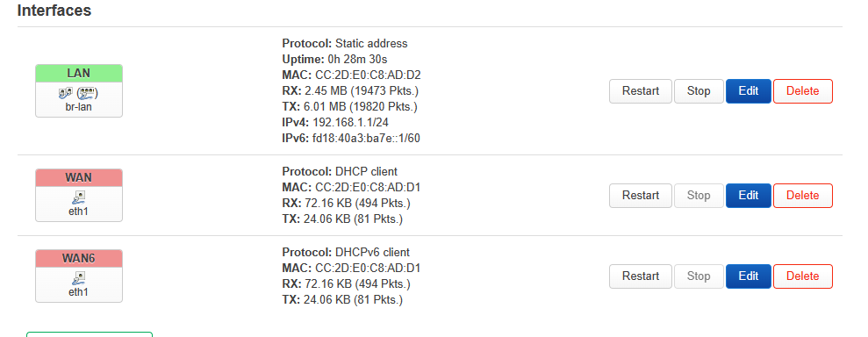Delete the LAN interface
The image size is (868, 337).
(803, 91)
